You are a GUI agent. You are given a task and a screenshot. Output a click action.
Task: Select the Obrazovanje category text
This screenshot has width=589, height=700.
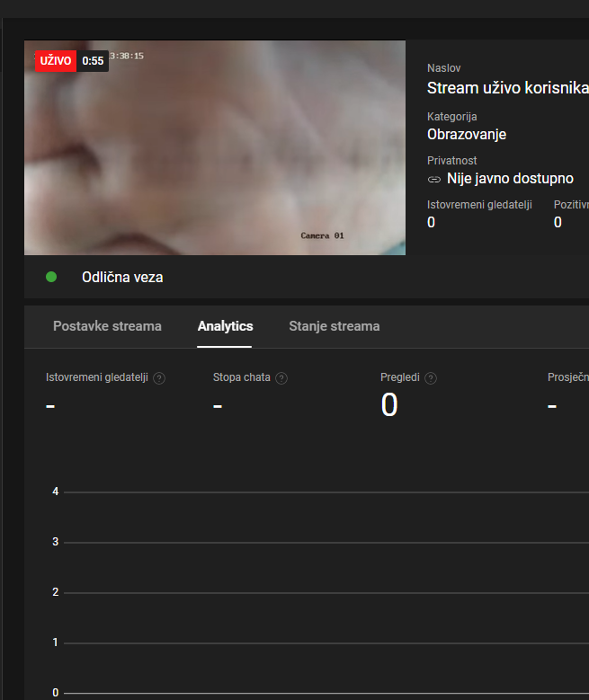pos(467,134)
